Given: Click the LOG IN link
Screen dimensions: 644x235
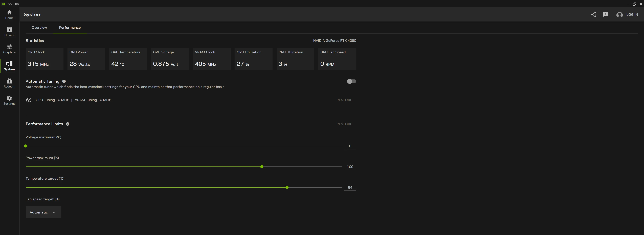Looking at the screenshot, I should point(632,14).
